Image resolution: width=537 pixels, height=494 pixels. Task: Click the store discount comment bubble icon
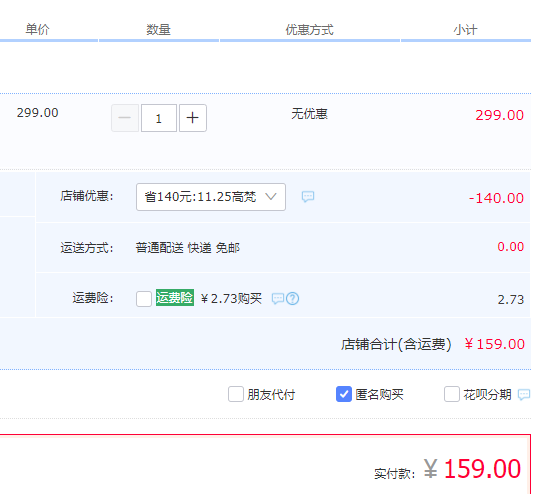coord(308,197)
